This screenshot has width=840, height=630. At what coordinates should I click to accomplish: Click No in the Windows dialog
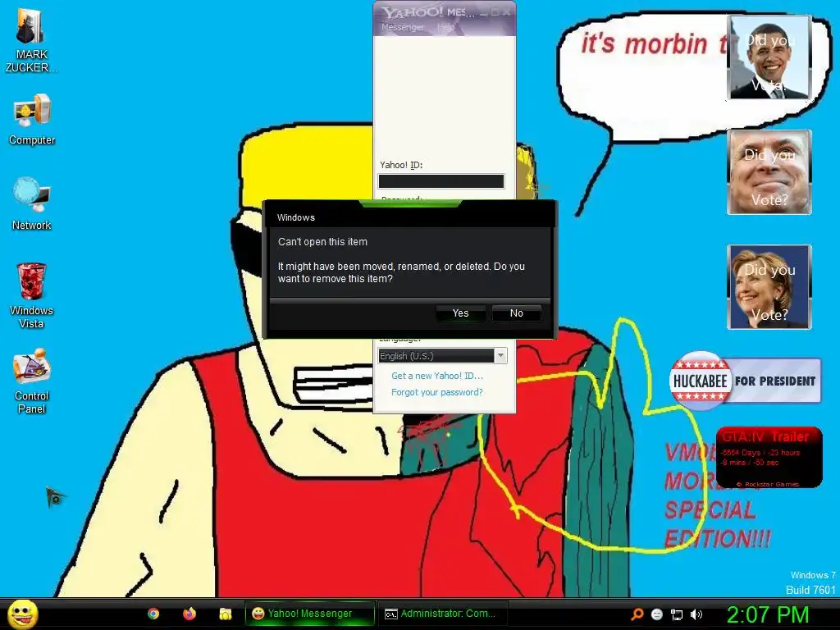coord(517,313)
